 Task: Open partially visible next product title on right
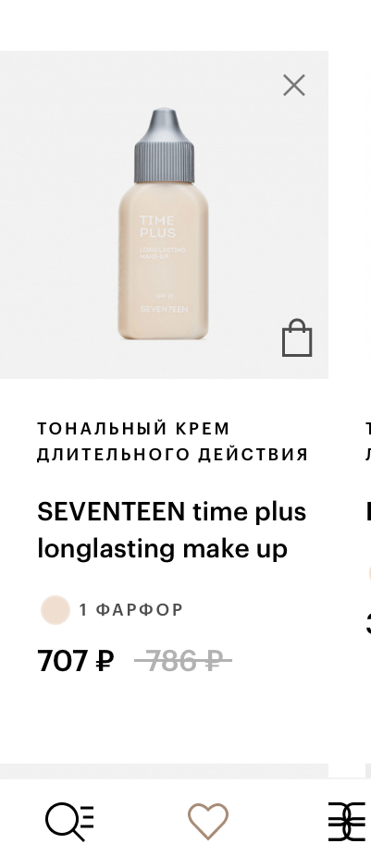368,511
